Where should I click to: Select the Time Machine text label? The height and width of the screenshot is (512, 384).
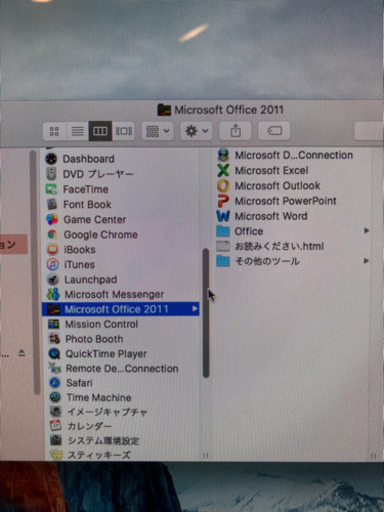pyautogui.click(x=99, y=397)
